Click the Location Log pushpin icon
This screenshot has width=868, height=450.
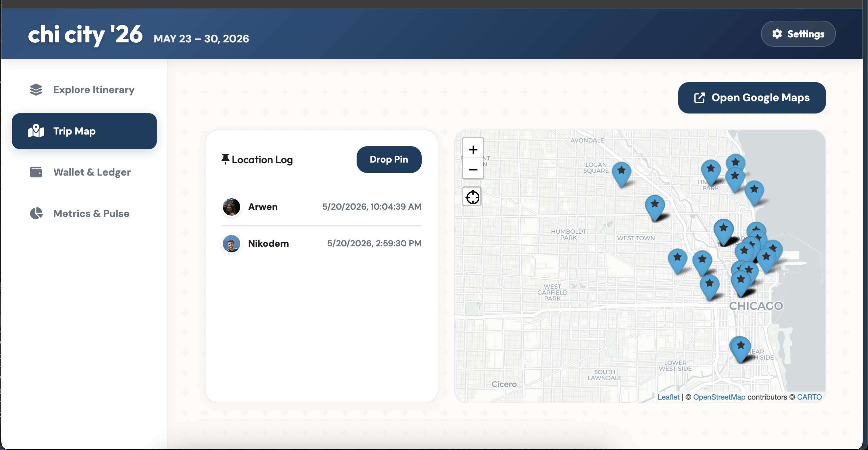pyautogui.click(x=225, y=159)
